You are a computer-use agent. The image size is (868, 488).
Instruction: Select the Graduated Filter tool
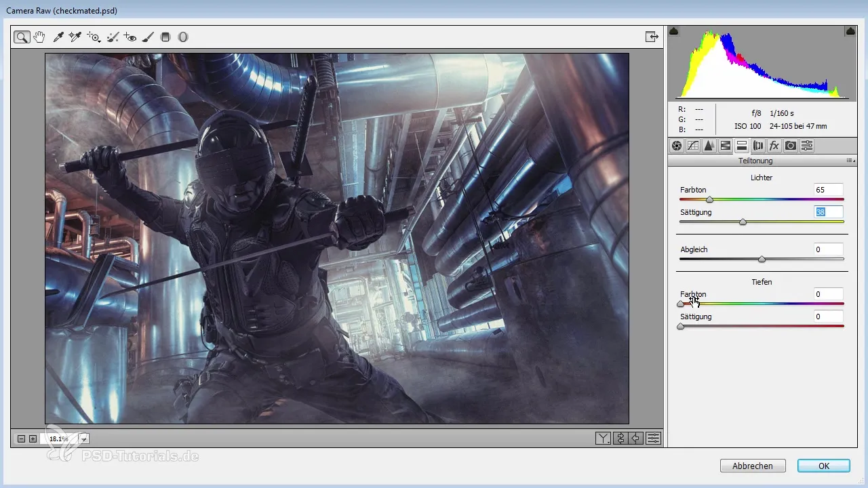[x=165, y=37]
